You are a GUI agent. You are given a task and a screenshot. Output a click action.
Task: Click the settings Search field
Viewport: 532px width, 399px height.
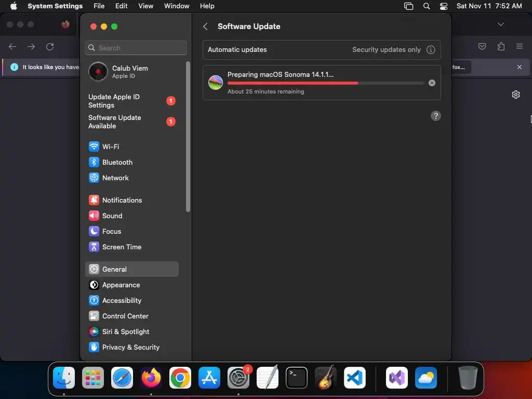pyautogui.click(x=136, y=48)
